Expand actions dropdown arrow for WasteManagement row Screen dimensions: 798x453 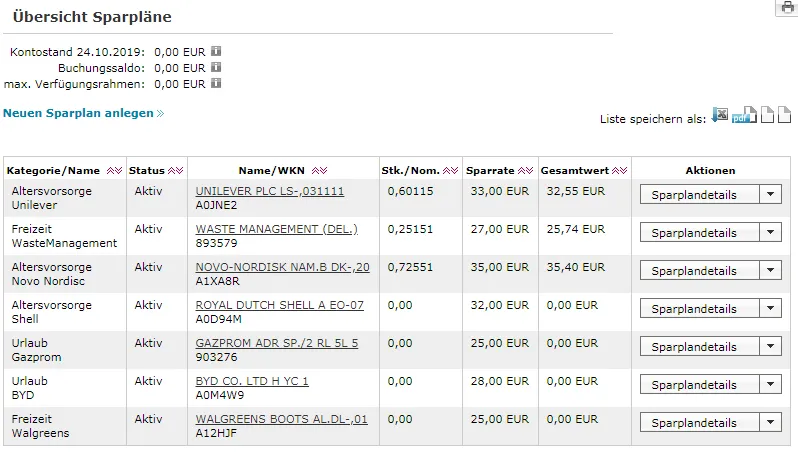coord(771,233)
